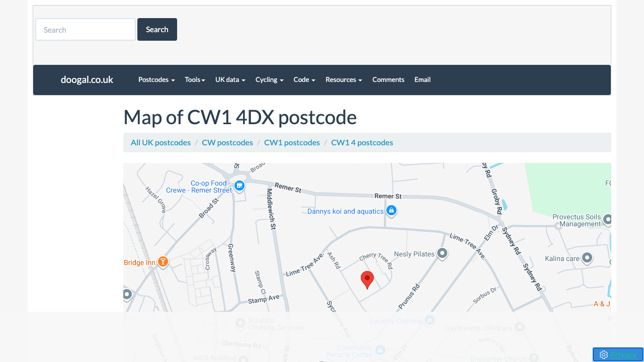The image size is (644, 362).
Task: Click the Provectus Soils Management icon
Action: click(607, 220)
